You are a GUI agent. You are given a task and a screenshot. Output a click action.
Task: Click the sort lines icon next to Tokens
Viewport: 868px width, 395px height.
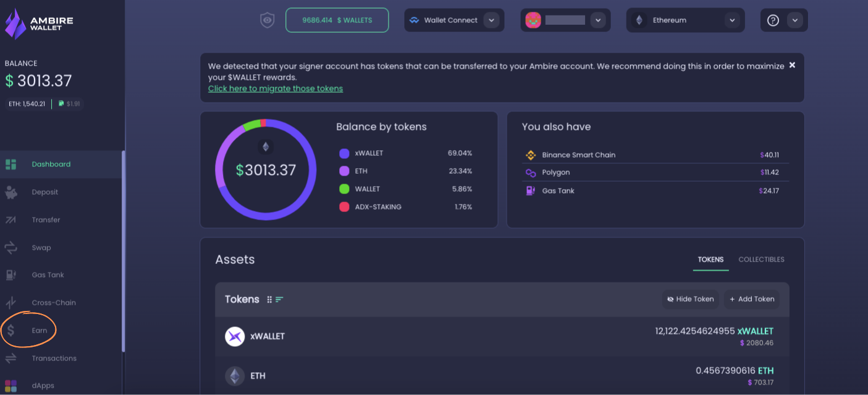click(x=279, y=299)
